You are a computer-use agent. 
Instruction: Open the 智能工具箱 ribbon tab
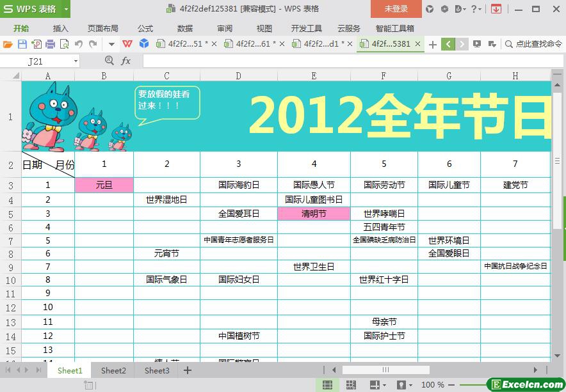click(394, 29)
